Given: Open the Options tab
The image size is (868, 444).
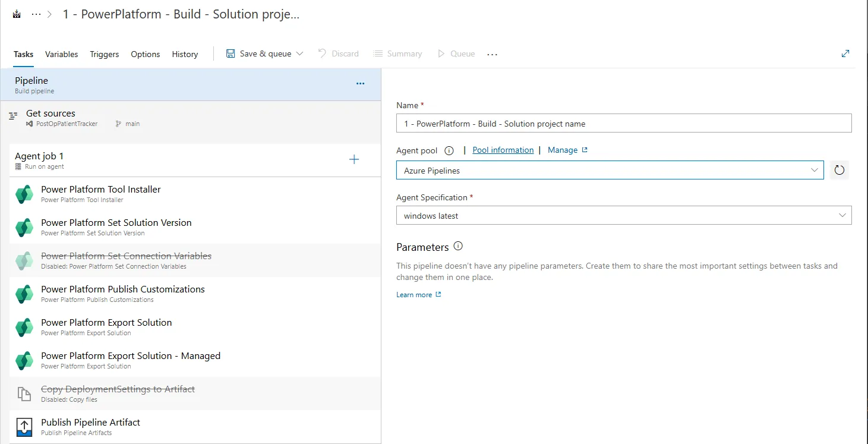Looking at the screenshot, I should 146,54.
